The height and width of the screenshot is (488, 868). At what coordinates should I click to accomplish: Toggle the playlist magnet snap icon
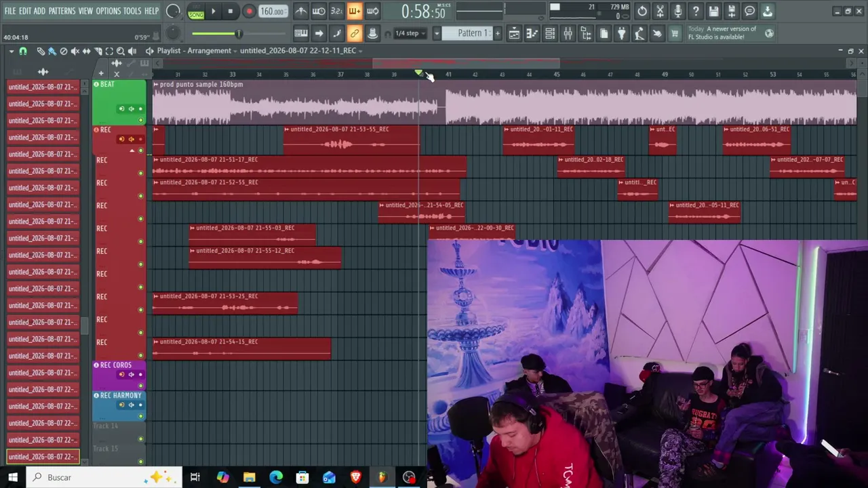[23, 51]
